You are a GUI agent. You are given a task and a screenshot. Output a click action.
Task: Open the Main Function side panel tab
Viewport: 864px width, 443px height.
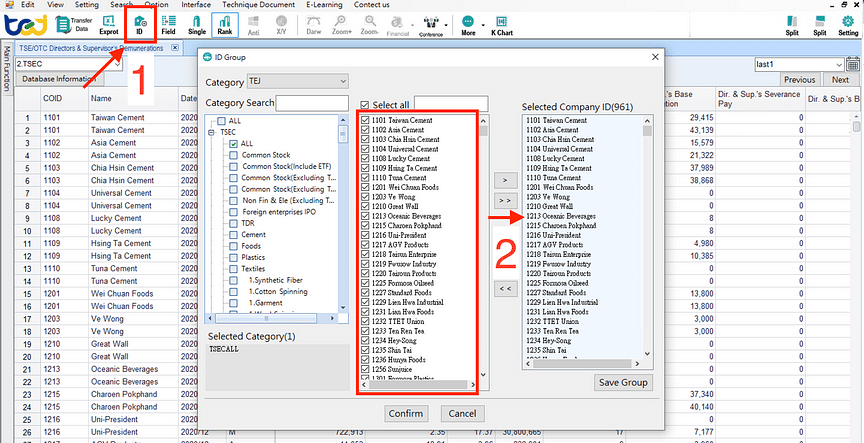(7, 68)
